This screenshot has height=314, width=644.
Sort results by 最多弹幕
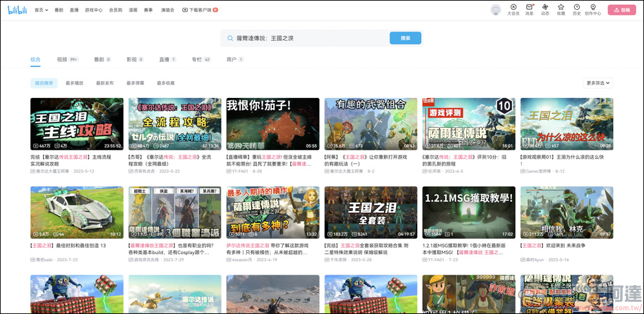[135, 83]
